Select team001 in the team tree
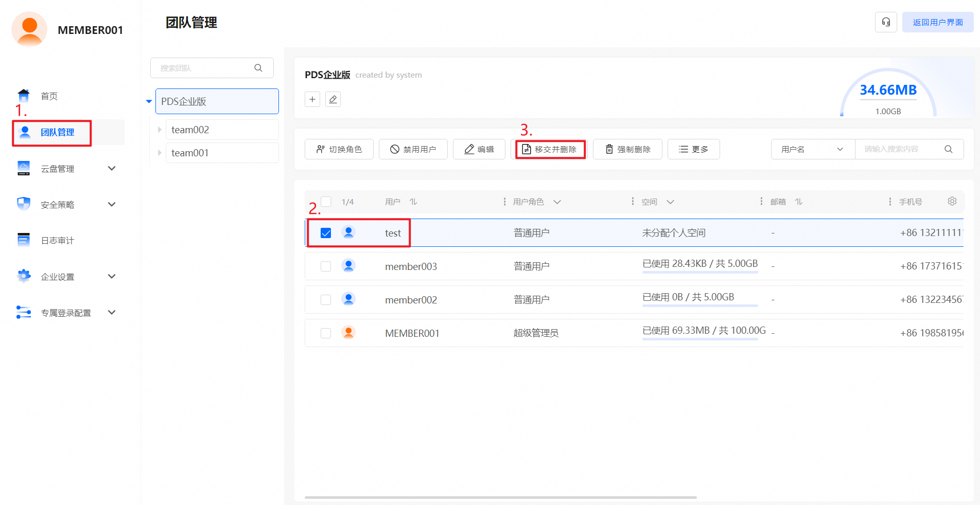The height and width of the screenshot is (505, 980). (222, 153)
